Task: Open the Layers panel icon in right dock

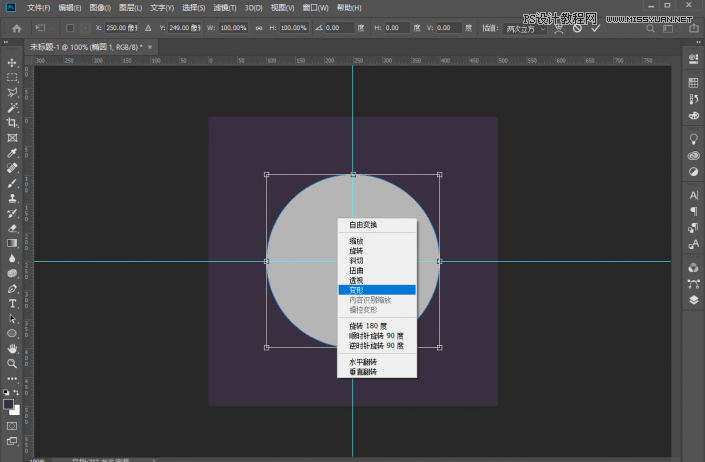Action: 693,299
